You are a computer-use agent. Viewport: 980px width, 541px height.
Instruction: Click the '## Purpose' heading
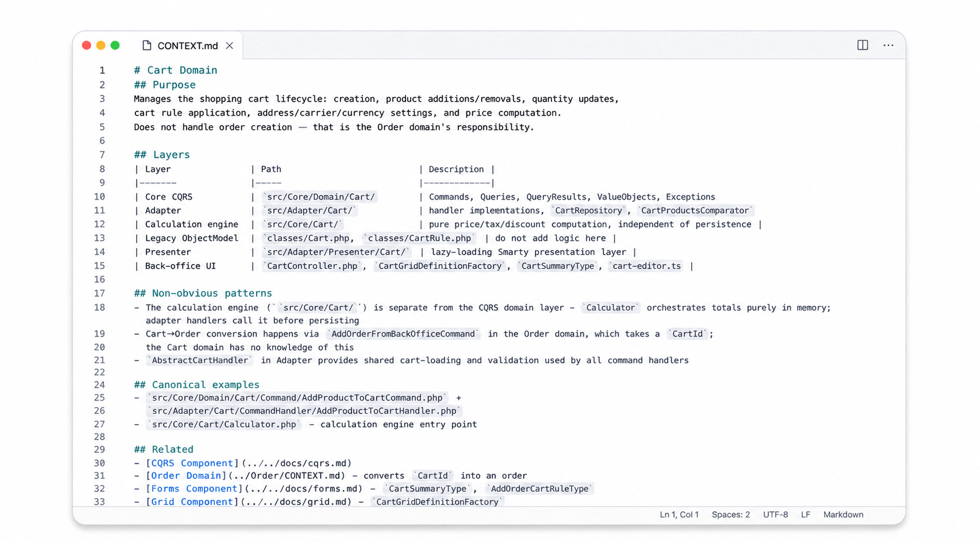point(165,85)
